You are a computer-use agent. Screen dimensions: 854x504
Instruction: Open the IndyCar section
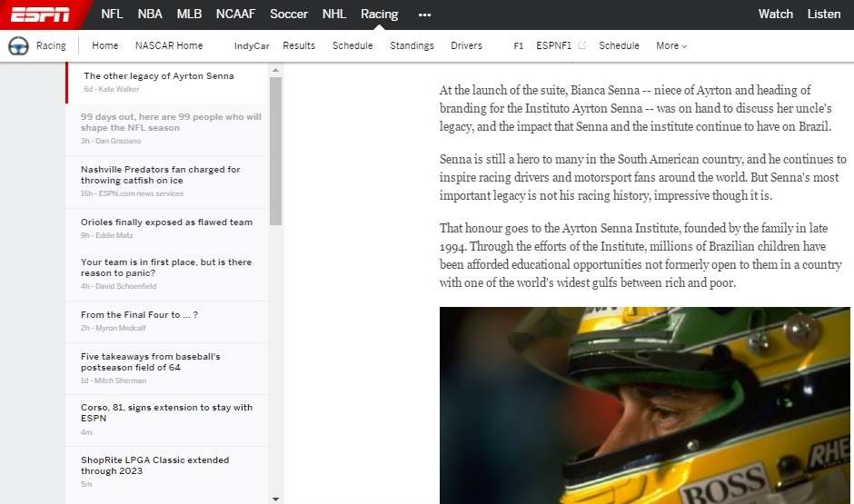[252, 45]
